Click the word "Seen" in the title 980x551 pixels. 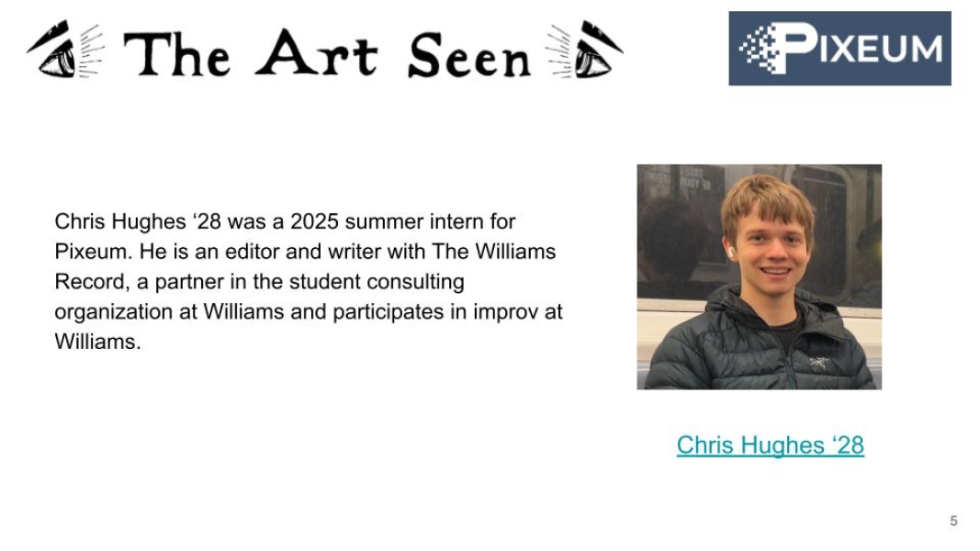pyautogui.click(x=469, y=56)
